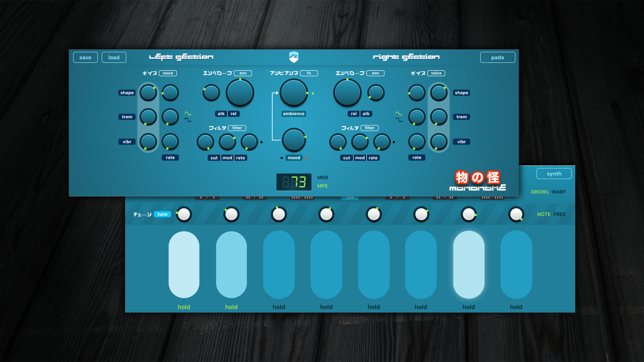644x362 pixels.
Task: Click the mood knob in fx section
Action: 294,140
